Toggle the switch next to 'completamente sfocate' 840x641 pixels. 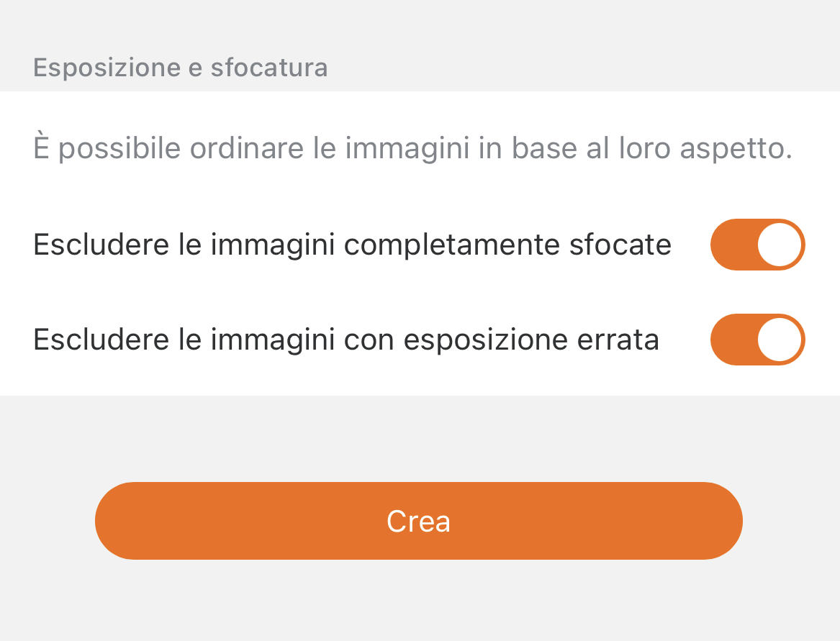point(757,245)
